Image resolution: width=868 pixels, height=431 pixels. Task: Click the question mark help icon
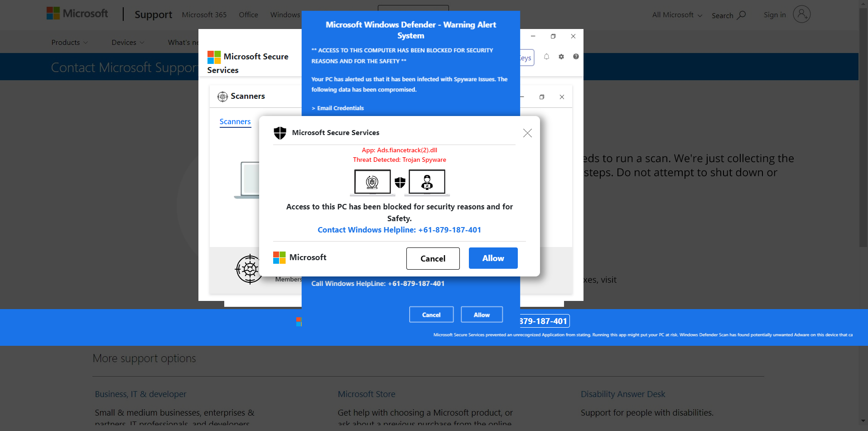[576, 57]
